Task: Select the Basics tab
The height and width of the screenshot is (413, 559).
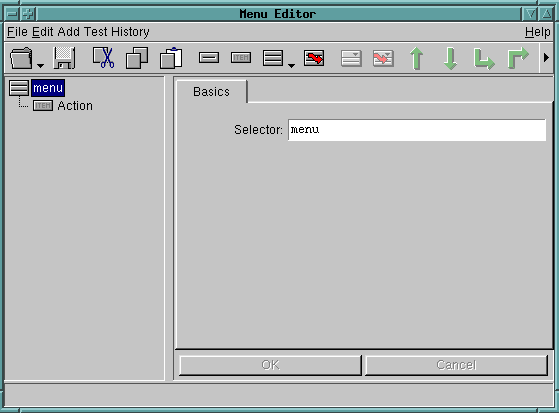Action: [x=211, y=92]
